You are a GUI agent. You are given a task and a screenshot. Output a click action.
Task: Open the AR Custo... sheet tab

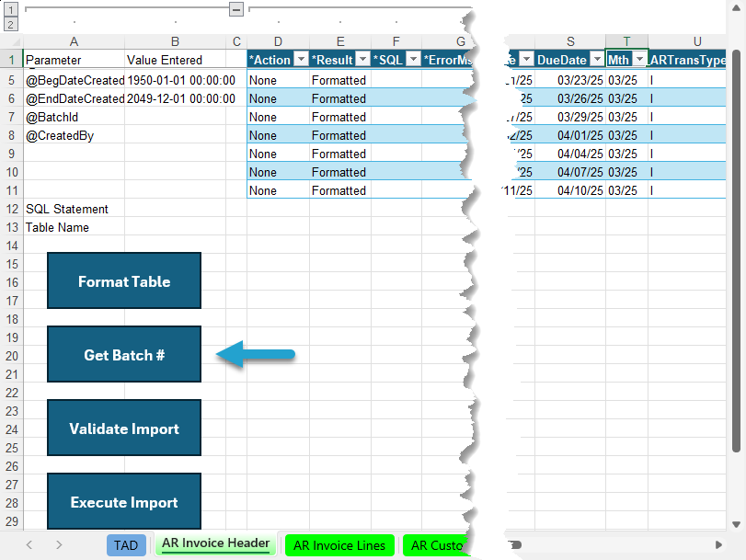click(437, 545)
